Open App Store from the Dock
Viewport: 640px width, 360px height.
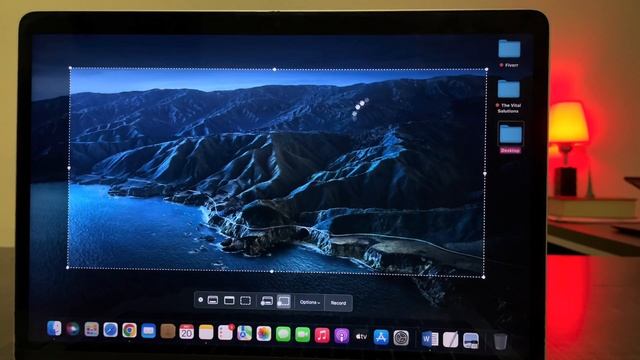381,337
